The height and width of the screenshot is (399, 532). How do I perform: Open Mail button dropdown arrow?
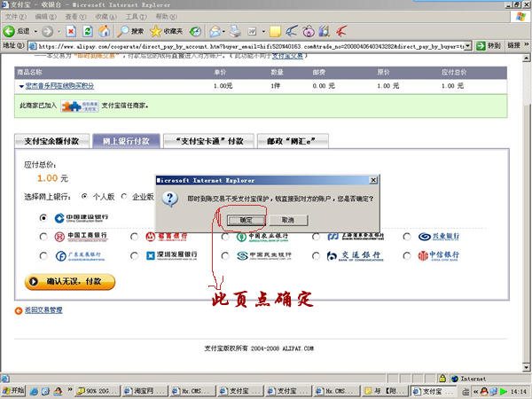[x=223, y=32]
